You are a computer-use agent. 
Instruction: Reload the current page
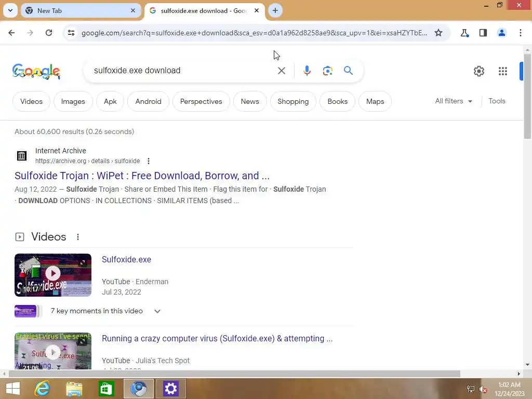point(49,33)
